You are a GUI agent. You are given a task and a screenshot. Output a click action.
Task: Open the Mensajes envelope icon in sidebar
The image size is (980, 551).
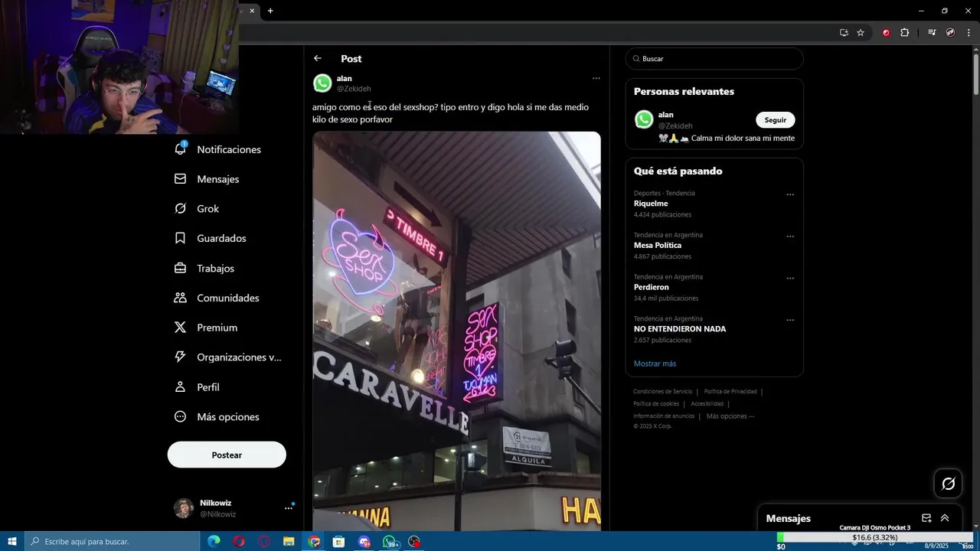click(181, 178)
